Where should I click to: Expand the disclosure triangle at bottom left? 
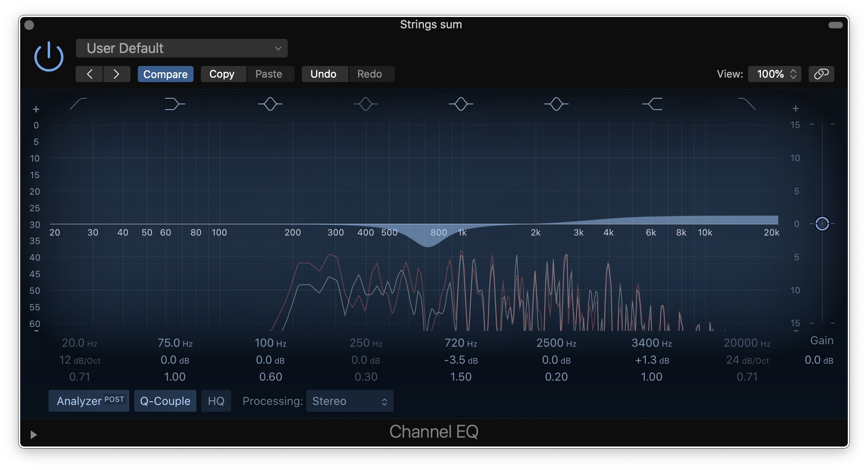[34, 435]
